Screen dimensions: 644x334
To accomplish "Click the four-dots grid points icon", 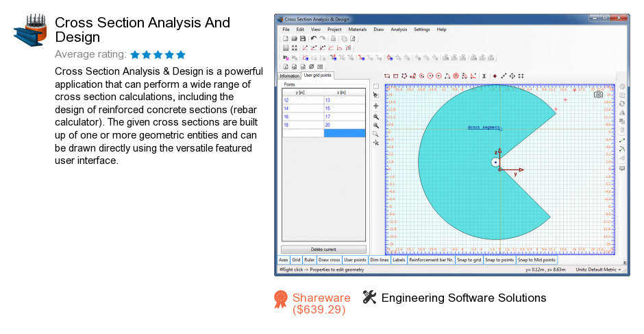I will [294, 48].
